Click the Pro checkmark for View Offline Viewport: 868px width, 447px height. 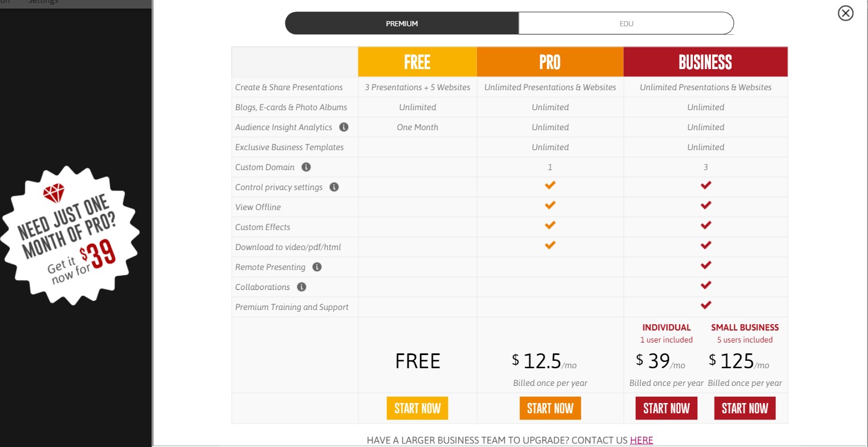[550, 206]
